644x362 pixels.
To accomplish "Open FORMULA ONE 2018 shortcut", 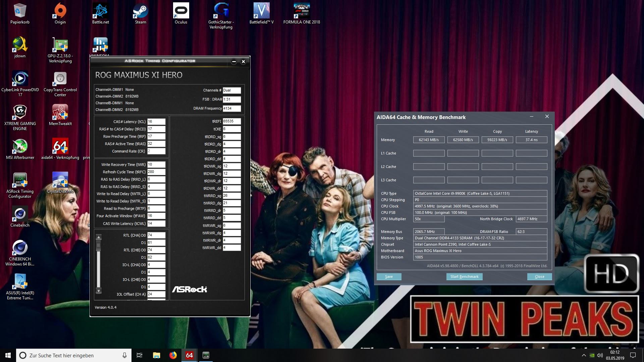I will (302, 14).
